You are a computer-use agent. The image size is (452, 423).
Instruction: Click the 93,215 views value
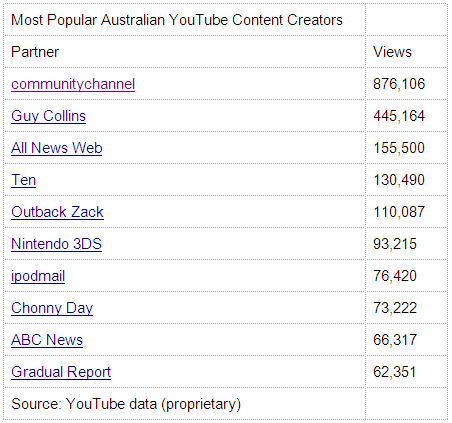click(395, 244)
